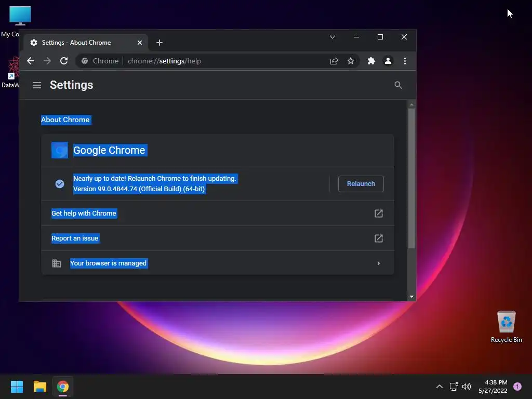Screen dimensions: 532x399
Task: Open the taskbar clock and date
Action: pyautogui.click(x=493, y=387)
